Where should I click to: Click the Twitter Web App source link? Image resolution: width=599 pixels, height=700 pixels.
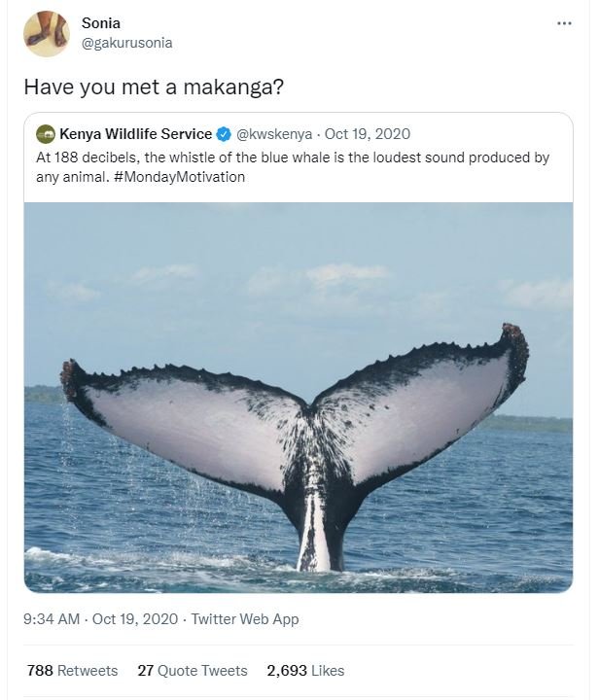coord(245,619)
